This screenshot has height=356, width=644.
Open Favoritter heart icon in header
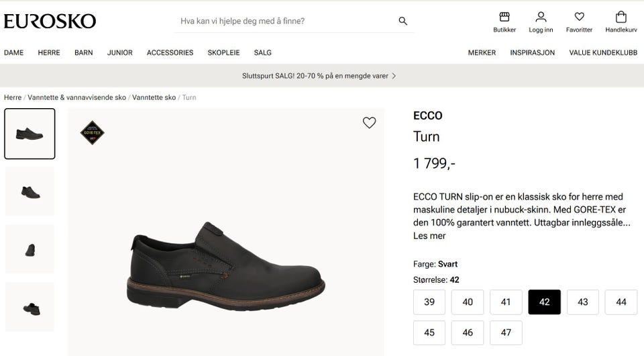click(579, 17)
